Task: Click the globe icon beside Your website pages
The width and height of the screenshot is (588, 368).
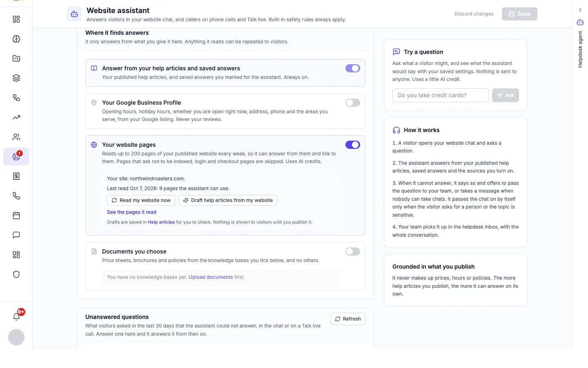Action: [94, 145]
